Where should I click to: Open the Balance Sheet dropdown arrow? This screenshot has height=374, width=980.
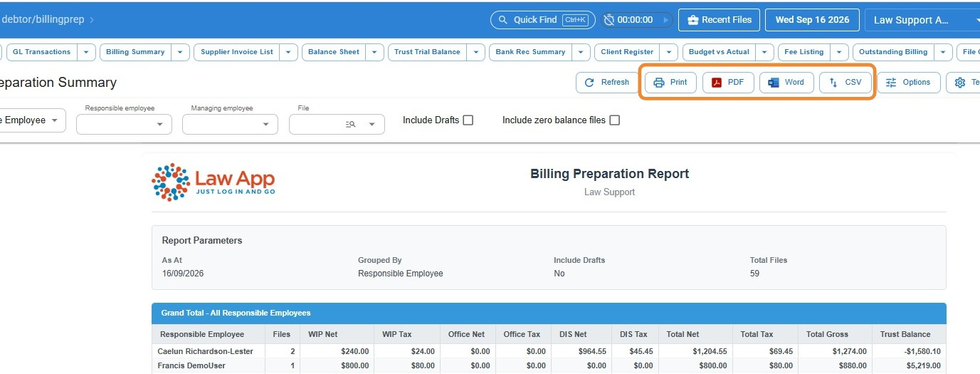(375, 52)
